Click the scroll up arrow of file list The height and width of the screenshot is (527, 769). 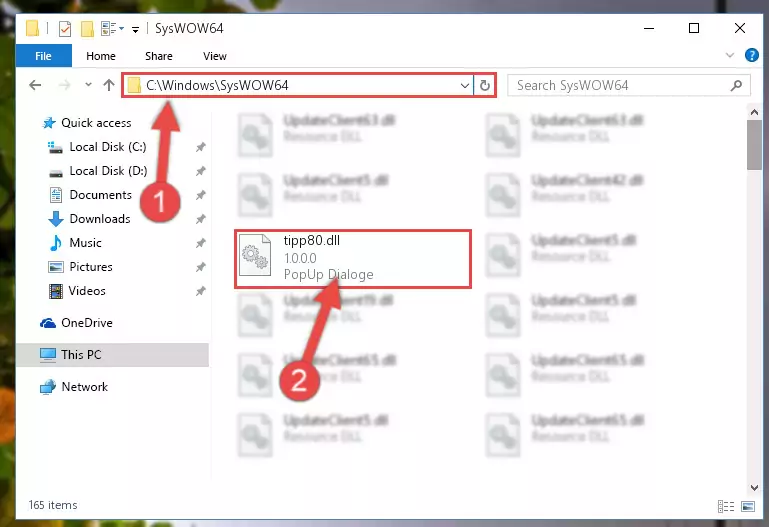pyautogui.click(x=754, y=112)
